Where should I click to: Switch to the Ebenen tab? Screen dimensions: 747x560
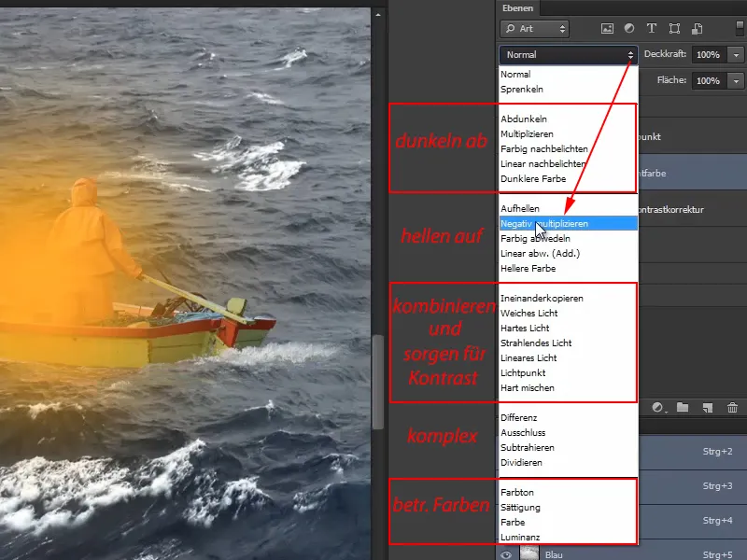pyautogui.click(x=518, y=8)
